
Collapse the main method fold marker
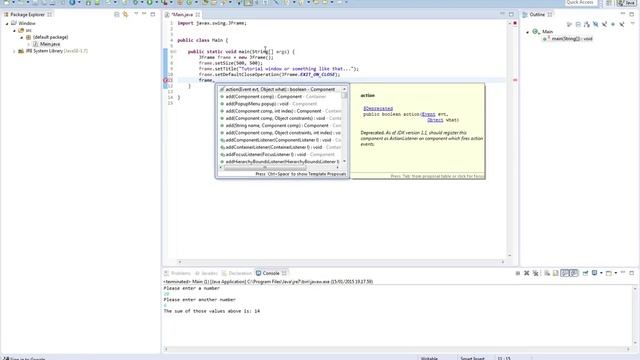click(174, 52)
